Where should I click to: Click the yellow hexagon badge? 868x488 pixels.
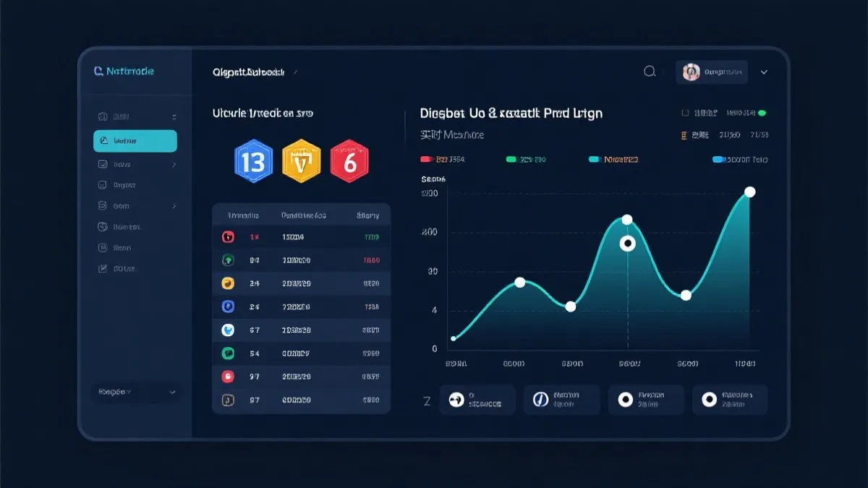pos(302,162)
